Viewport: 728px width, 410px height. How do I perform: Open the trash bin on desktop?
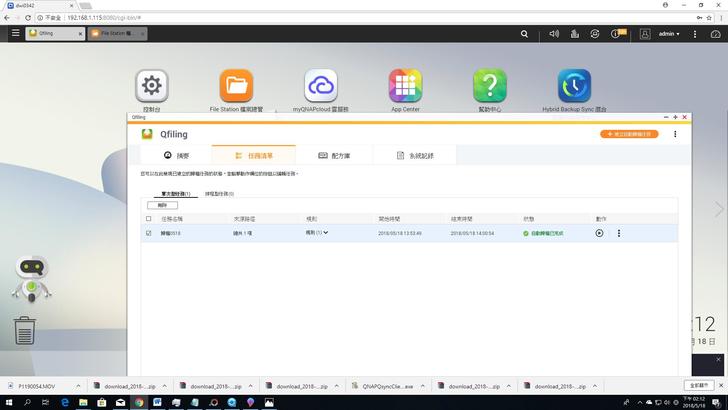(x=25, y=329)
